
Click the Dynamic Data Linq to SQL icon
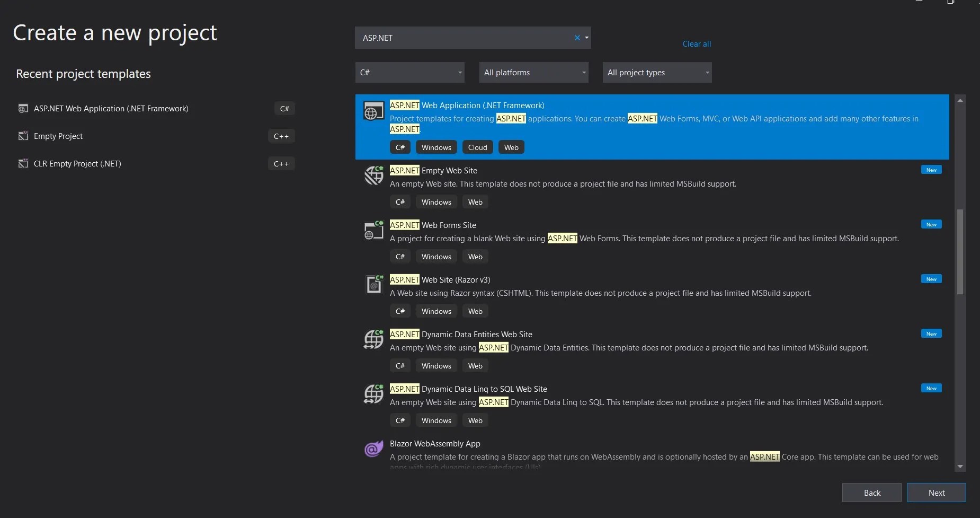point(373,394)
